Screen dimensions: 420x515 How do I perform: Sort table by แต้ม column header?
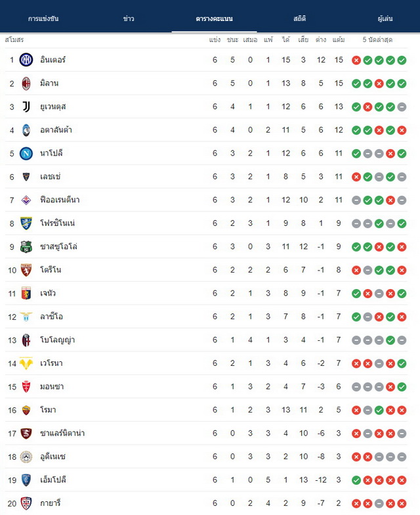click(339, 39)
